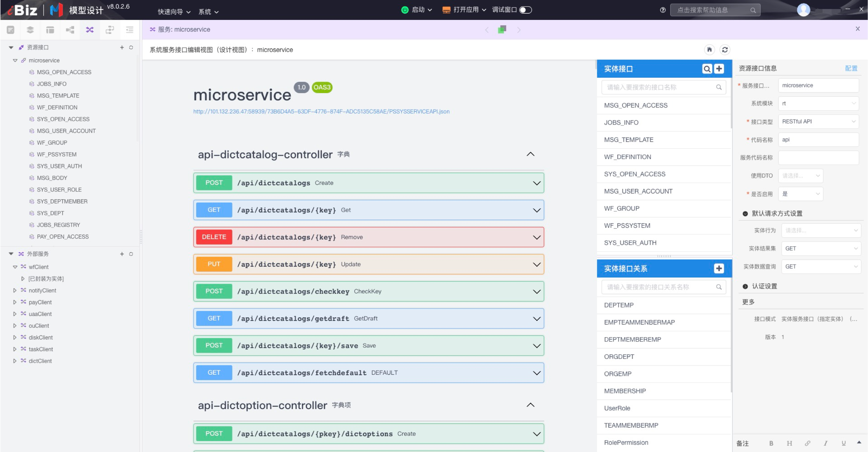Viewport: 868px width, 452px height.
Task: Refresh the 外部服务 tree section
Action: [131, 254]
